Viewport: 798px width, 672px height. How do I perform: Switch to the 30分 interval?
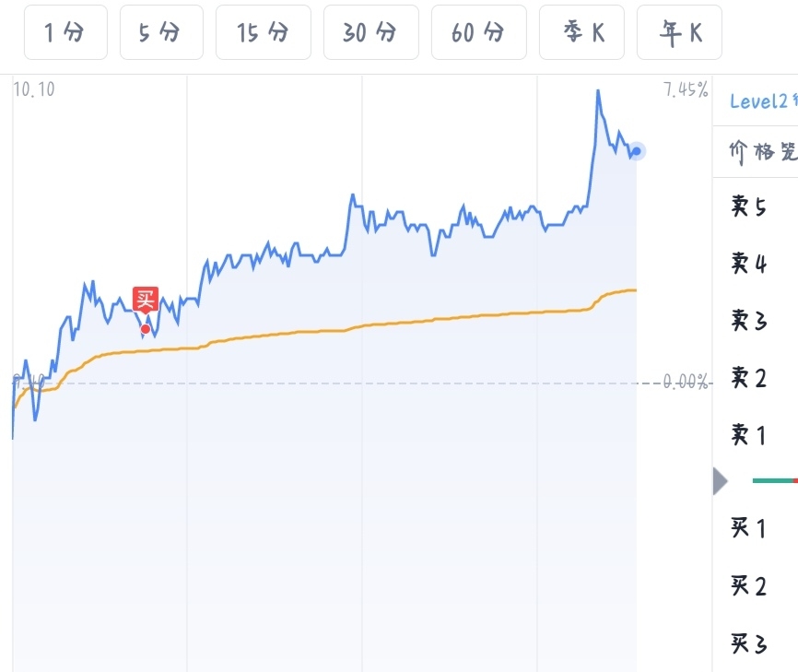[x=370, y=33]
